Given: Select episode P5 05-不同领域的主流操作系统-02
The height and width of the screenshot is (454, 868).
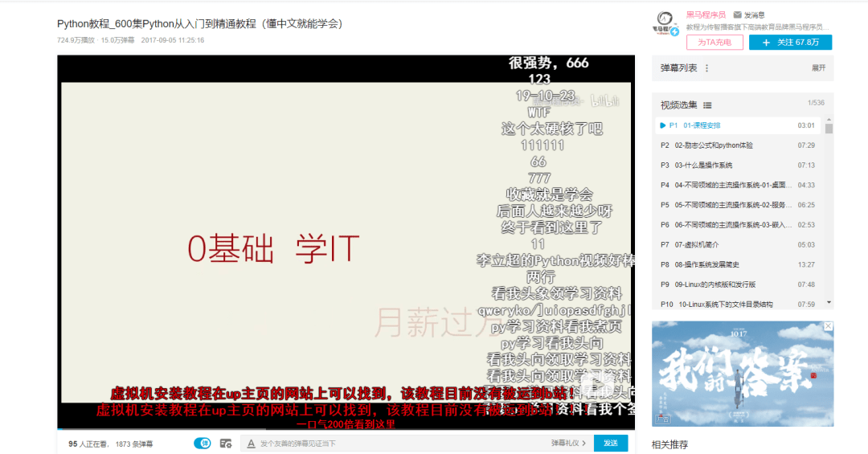Looking at the screenshot, I should (738, 206).
